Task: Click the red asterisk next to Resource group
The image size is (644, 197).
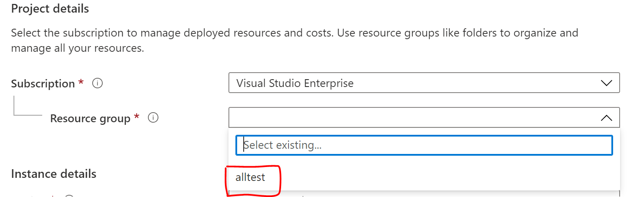Action: tap(137, 116)
